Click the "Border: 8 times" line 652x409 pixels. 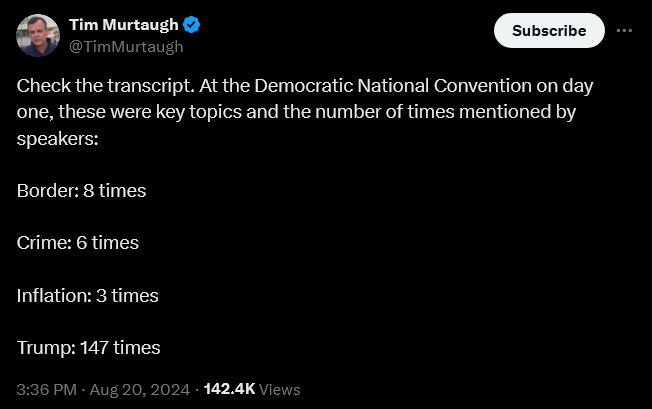81,190
